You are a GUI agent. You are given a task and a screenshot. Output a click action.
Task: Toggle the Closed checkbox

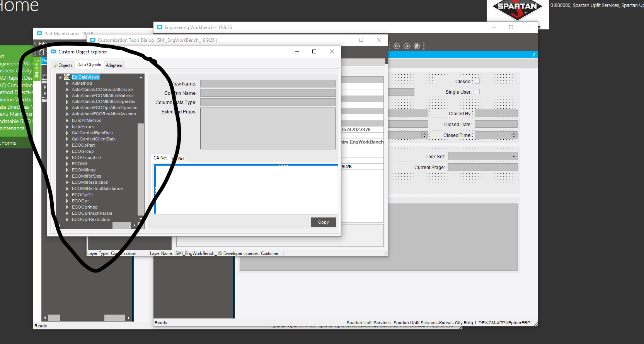coord(477,81)
